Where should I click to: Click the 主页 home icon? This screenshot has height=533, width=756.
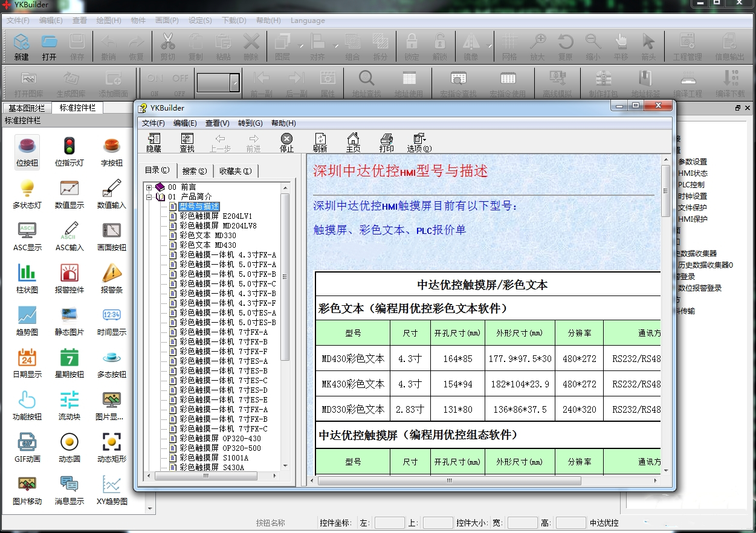(x=353, y=143)
